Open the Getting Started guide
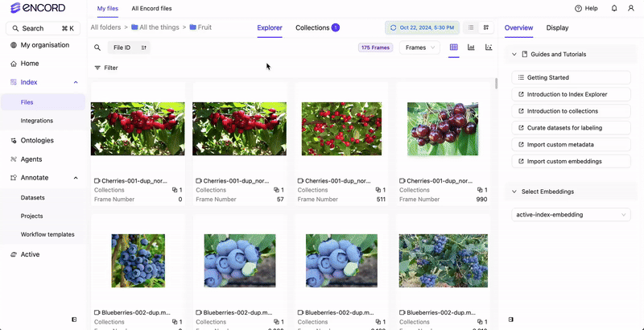The image size is (644, 330). (571, 77)
